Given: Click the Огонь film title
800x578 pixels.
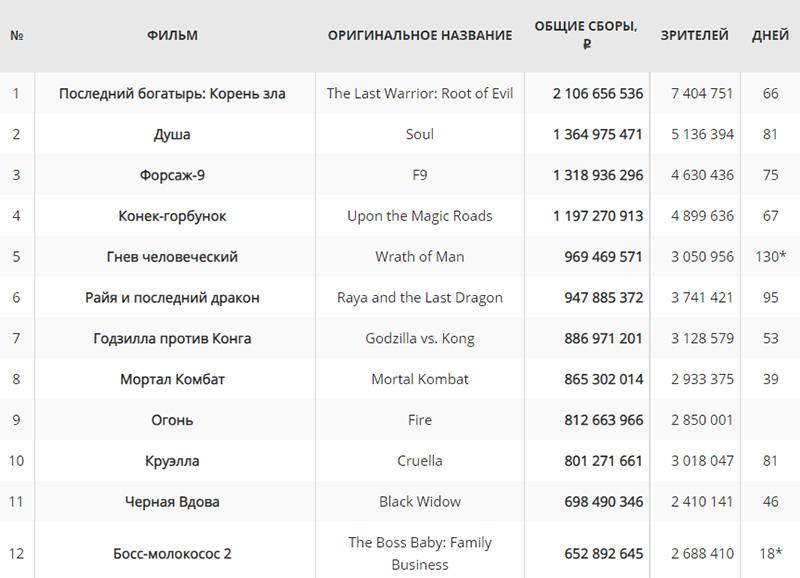Looking at the screenshot, I should click(172, 420).
